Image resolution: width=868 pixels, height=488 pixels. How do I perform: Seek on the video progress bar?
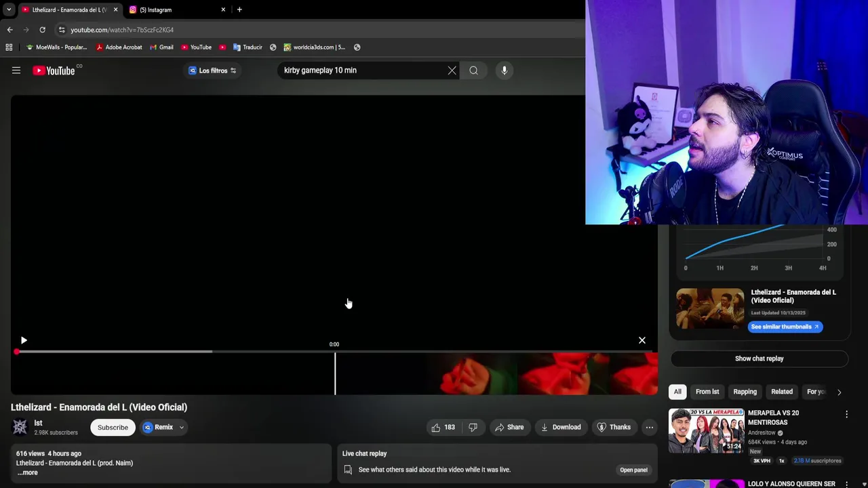(334, 352)
